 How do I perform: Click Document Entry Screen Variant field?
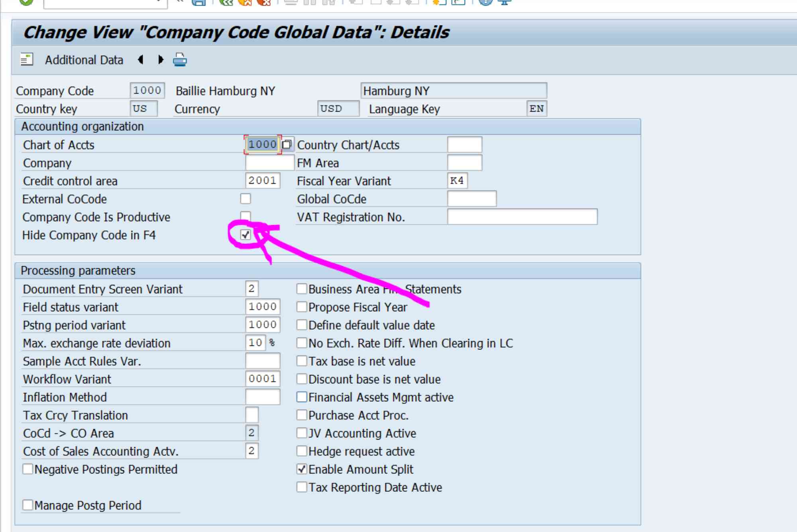tap(252, 289)
